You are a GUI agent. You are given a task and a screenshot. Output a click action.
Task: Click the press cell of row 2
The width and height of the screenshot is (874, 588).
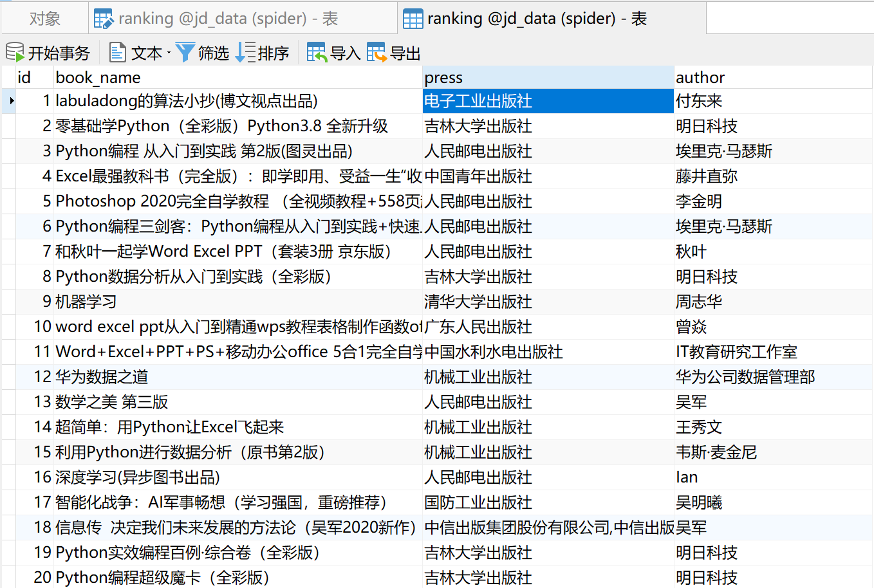point(548,126)
